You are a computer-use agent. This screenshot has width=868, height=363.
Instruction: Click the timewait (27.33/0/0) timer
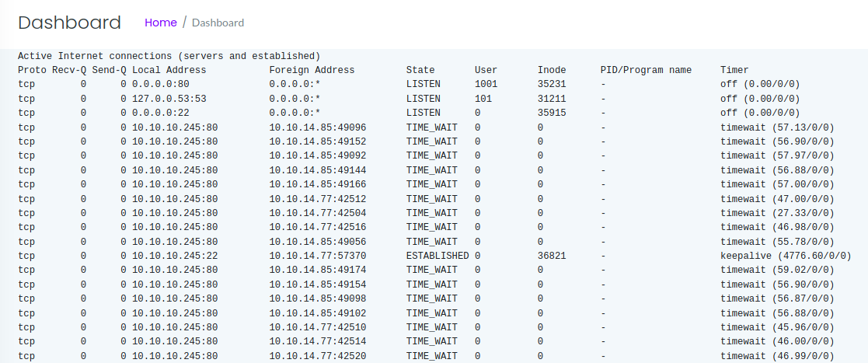click(777, 213)
